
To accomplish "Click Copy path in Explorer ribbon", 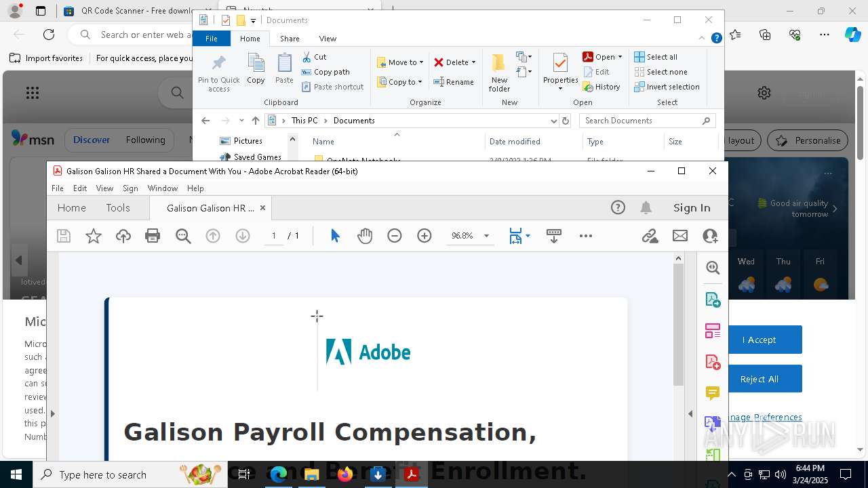I will tap(325, 72).
